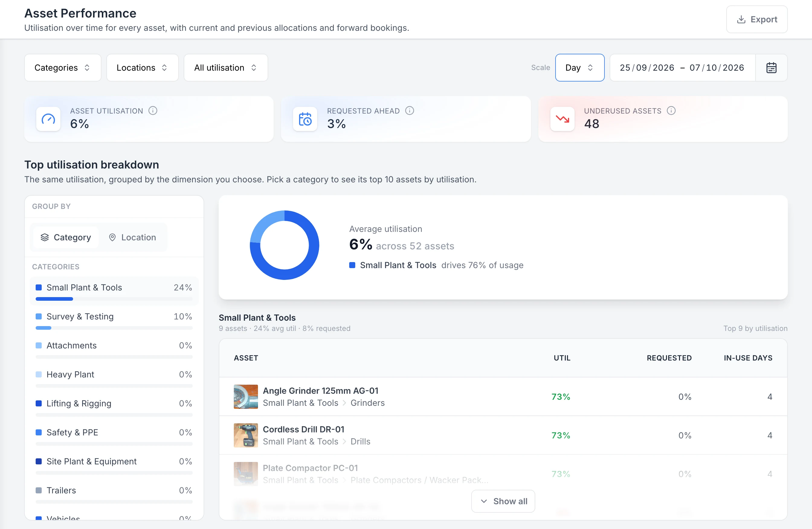Image resolution: width=812 pixels, height=529 pixels.
Task: Click the Plate Compactor PC-01 thumbnail
Action: pos(246,473)
